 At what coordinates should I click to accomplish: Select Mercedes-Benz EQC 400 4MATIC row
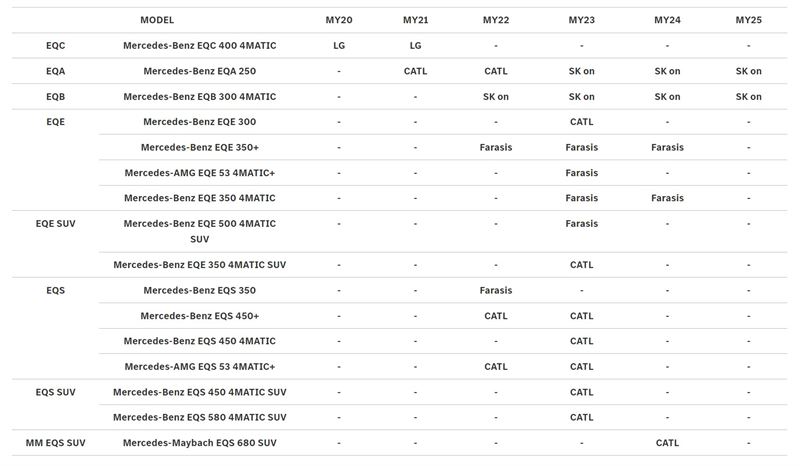tap(399, 45)
